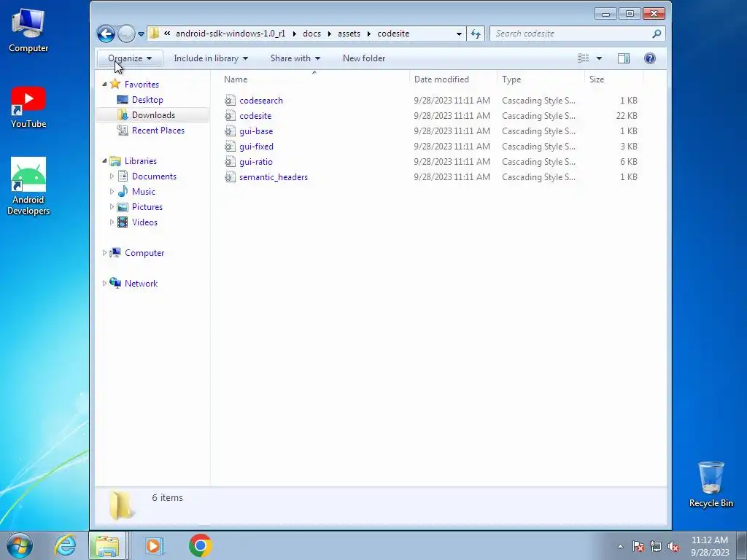Open the Share with menu
The width and height of the screenshot is (747, 560).
pos(295,58)
